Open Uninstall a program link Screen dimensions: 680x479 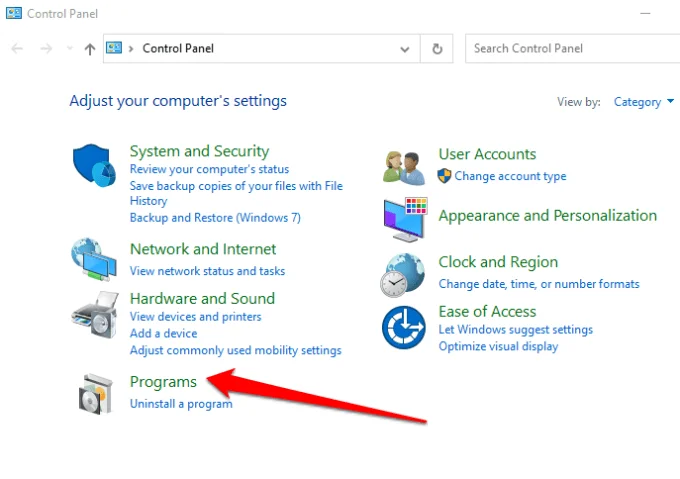point(181,404)
